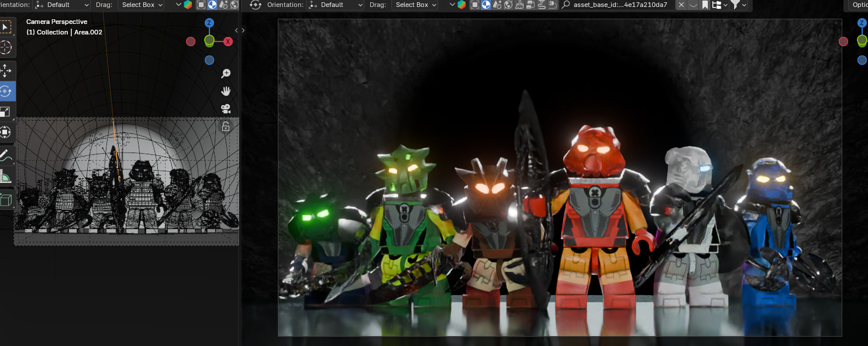Click the hand pan view icon
The height and width of the screenshot is (346, 868).
coord(226,91)
